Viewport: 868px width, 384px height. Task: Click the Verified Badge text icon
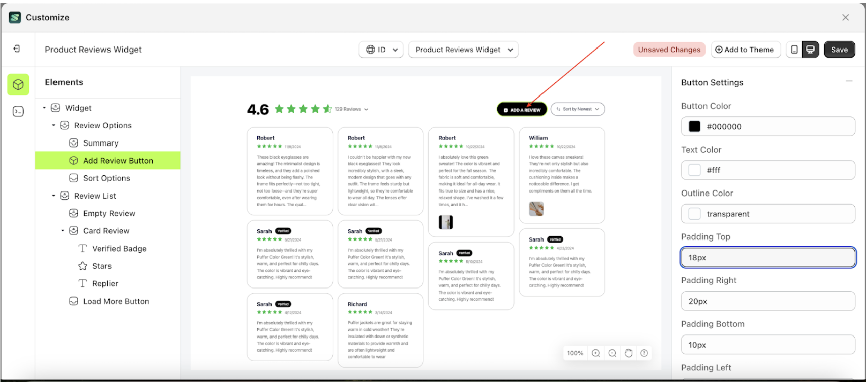83,248
